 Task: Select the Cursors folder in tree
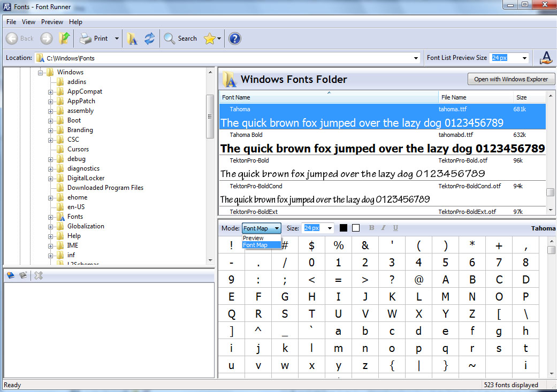[x=78, y=149]
